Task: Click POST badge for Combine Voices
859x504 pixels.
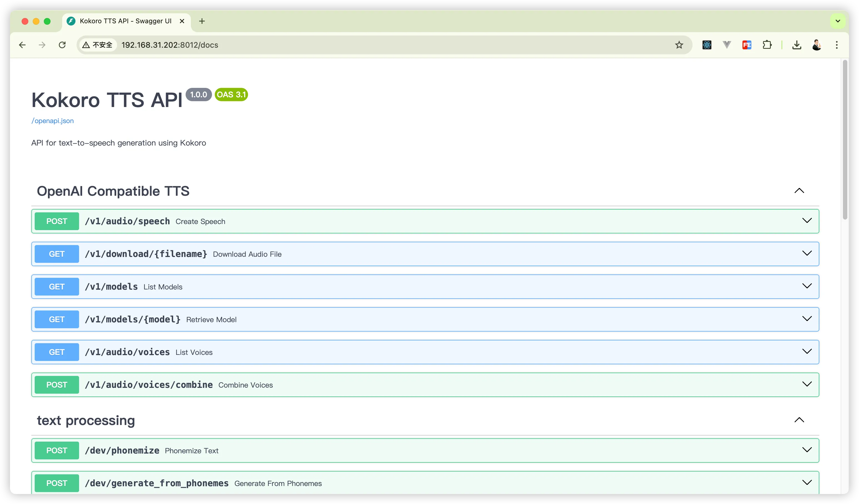Action: (x=57, y=385)
